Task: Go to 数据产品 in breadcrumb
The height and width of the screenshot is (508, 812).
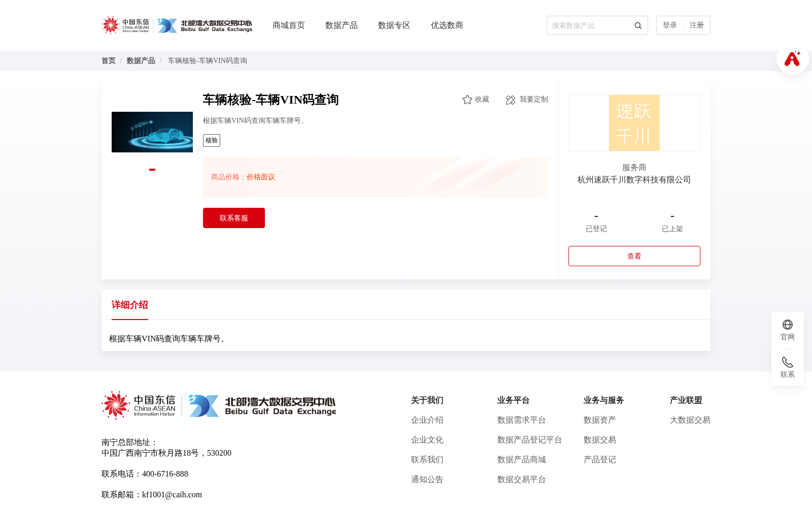Action: (141, 61)
